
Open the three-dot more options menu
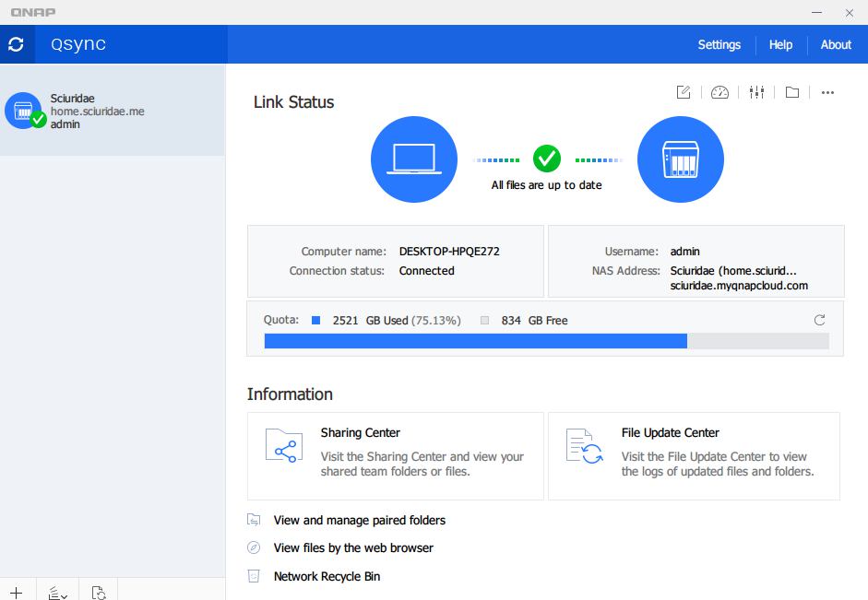tap(827, 92)
